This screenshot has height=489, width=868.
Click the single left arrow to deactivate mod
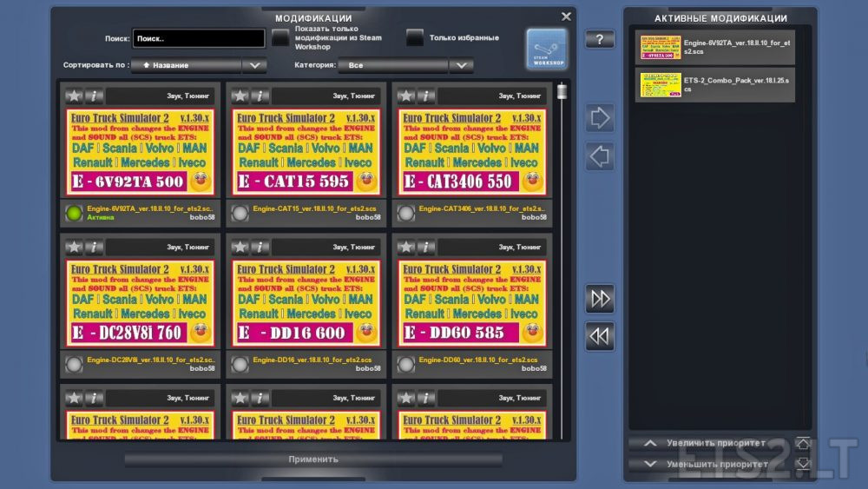click(x=599, y=156)
